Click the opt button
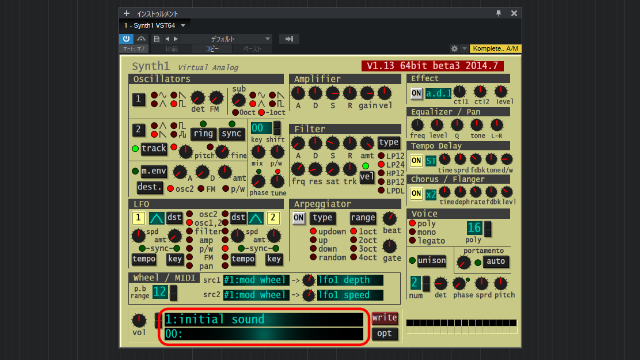 click(x=384, y=333)
